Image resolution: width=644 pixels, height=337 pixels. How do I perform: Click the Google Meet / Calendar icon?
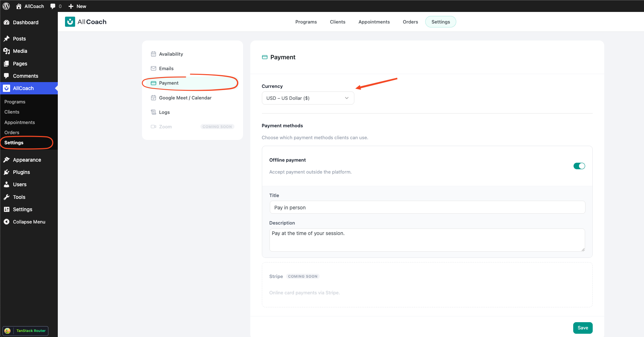pos(154,98)
